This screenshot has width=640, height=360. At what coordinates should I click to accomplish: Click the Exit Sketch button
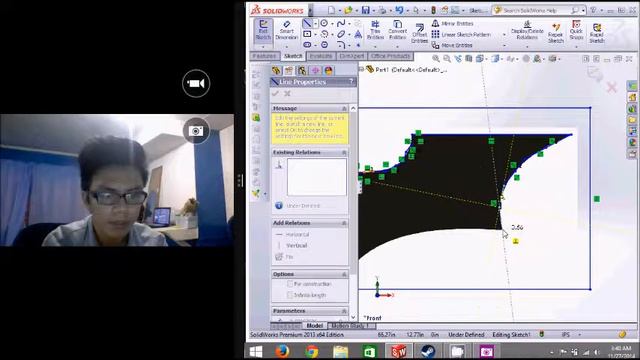coord(263,30)
